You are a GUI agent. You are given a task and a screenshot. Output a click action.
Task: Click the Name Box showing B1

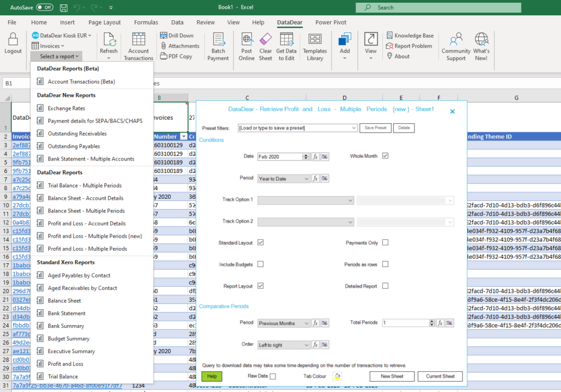pyautogui.click(x=16, y=83)
